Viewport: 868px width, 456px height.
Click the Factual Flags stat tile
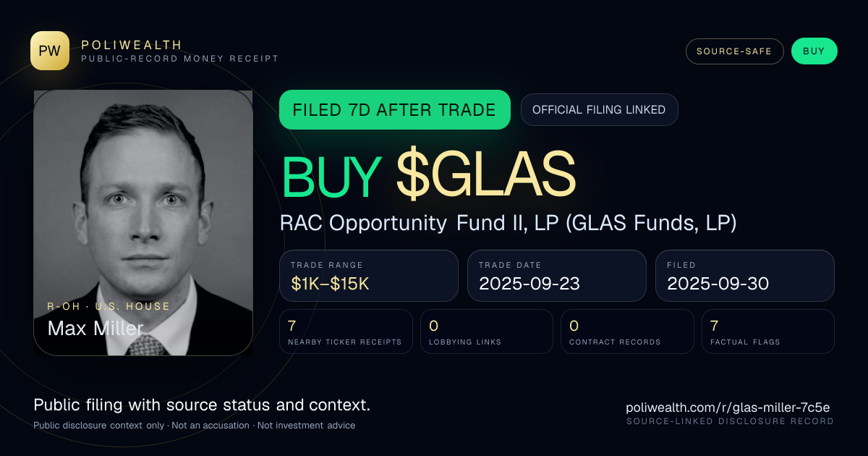click(x=768, y=332)
